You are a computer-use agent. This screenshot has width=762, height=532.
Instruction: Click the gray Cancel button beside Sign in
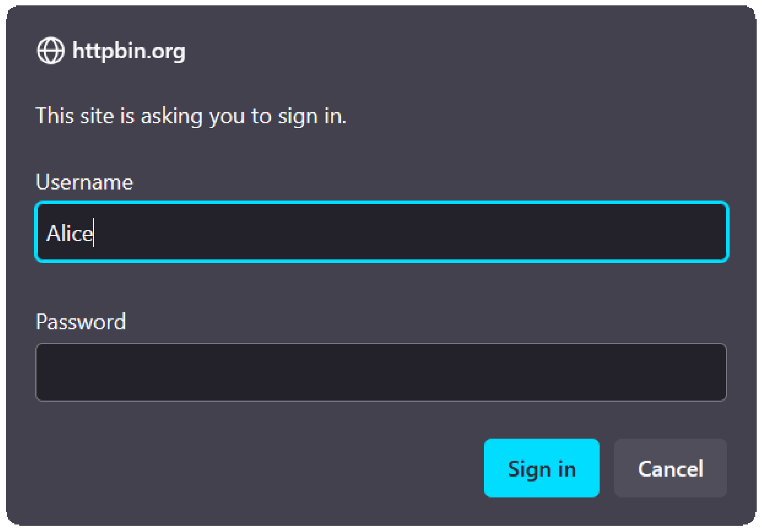670,468
